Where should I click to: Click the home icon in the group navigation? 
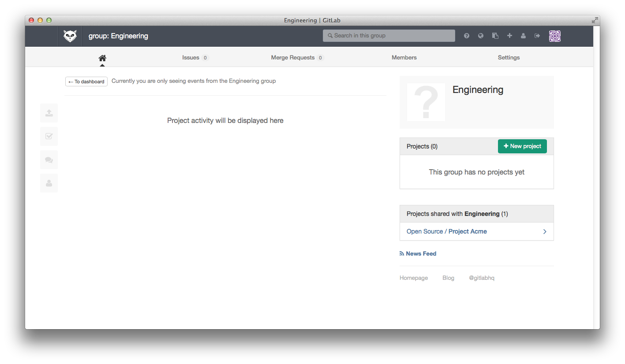click(102, 57)
